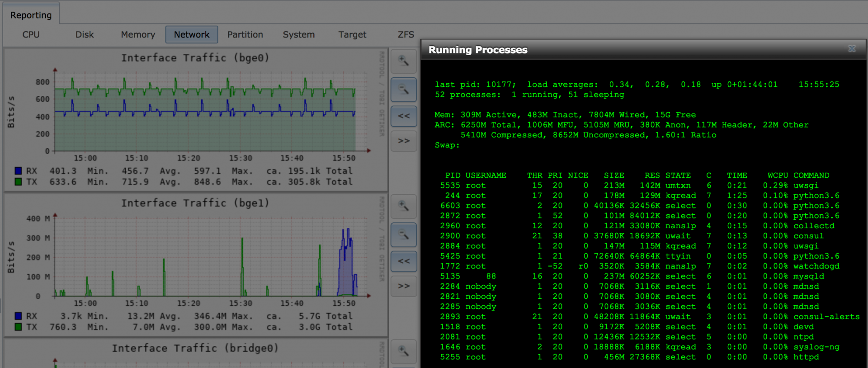The height and width of the screenshot is (368, 868).
Task: Click the Interface Traffic (bridge0) graph title
Action: [195, 348]
